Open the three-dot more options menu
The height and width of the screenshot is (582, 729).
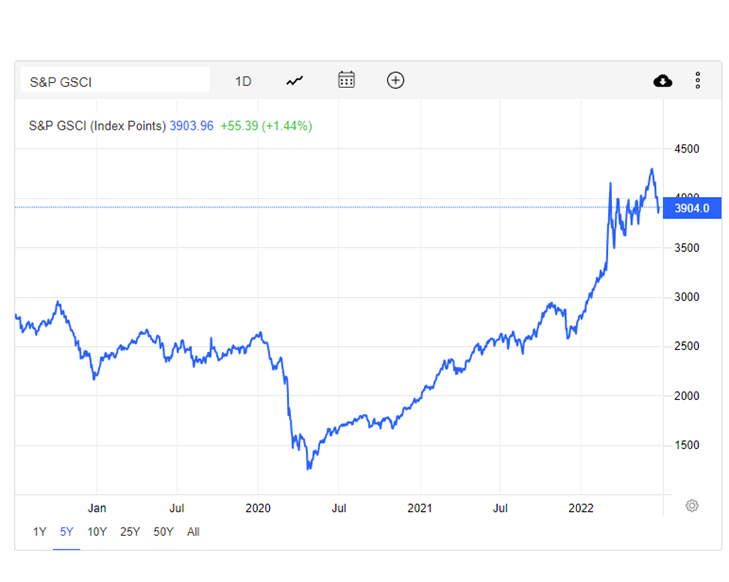[x=697, y=80]
